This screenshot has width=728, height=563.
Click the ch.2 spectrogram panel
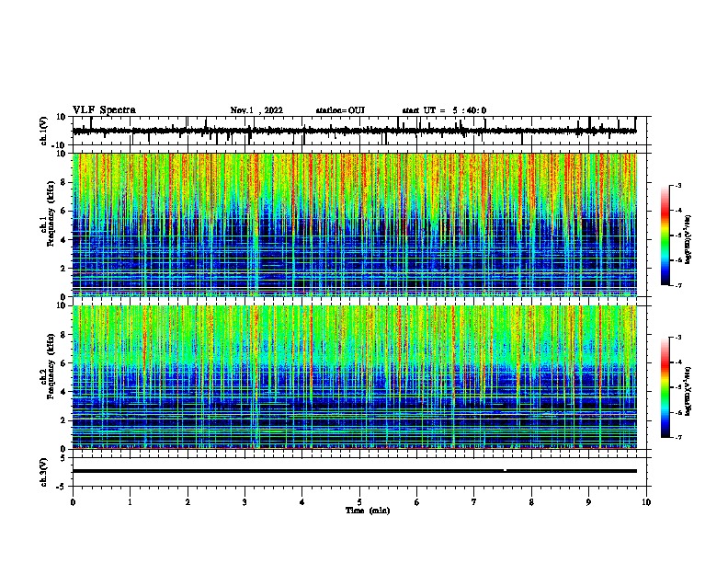(x=355, y=377)
